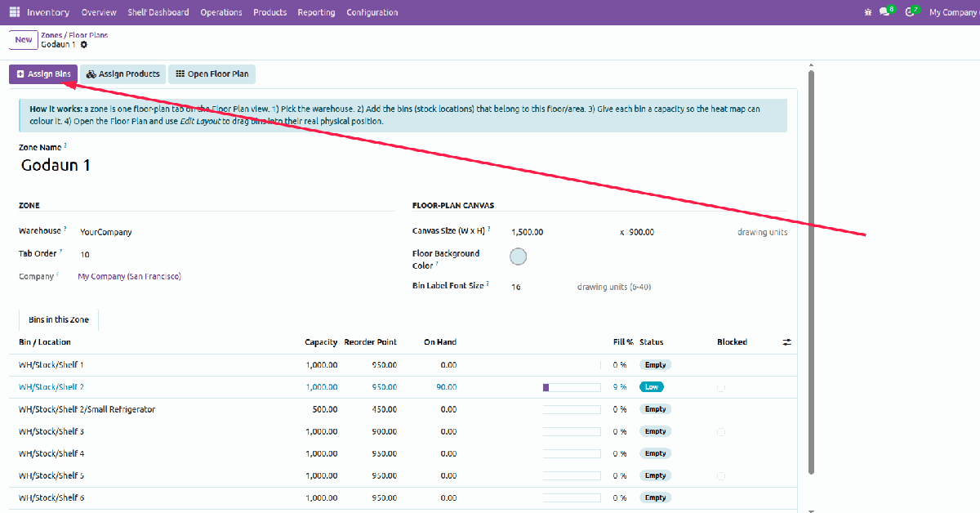
Task: Open the Operations menu
Action: coord(220,12)
